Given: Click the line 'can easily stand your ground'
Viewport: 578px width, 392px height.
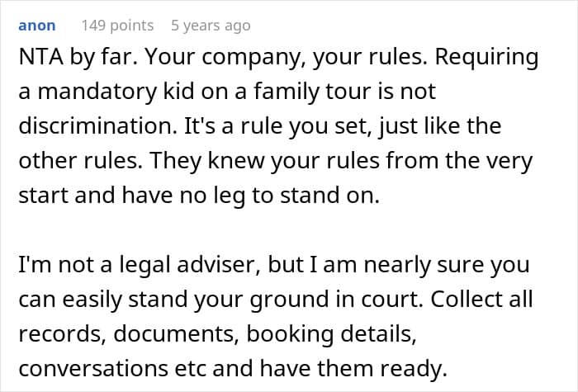Looking at the screenshot, I should pyautogui.click(x=275, y=299).
